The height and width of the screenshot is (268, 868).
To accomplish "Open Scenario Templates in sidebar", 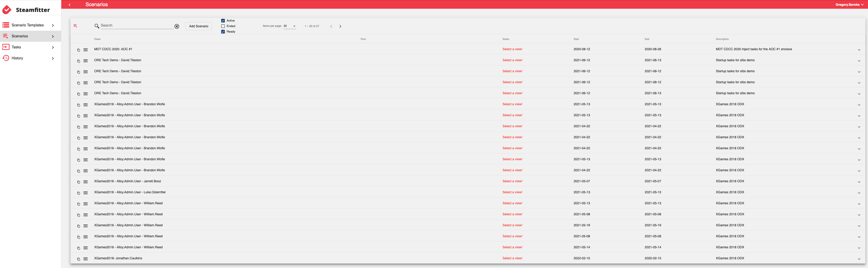I will [28, 25].
